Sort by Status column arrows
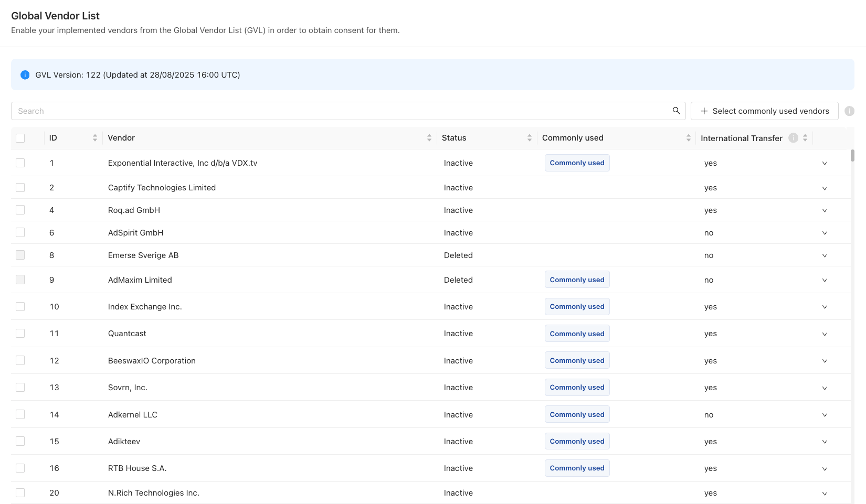 click(x=529, y=138)
